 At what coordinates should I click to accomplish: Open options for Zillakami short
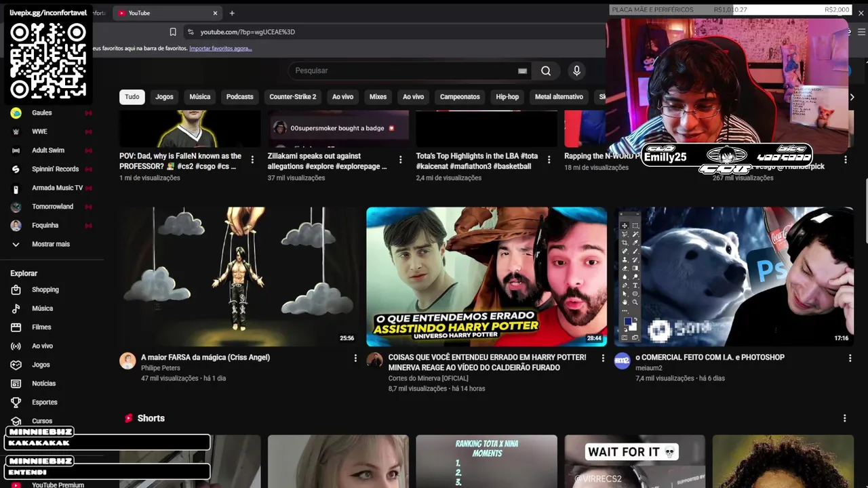click(400, 160)
